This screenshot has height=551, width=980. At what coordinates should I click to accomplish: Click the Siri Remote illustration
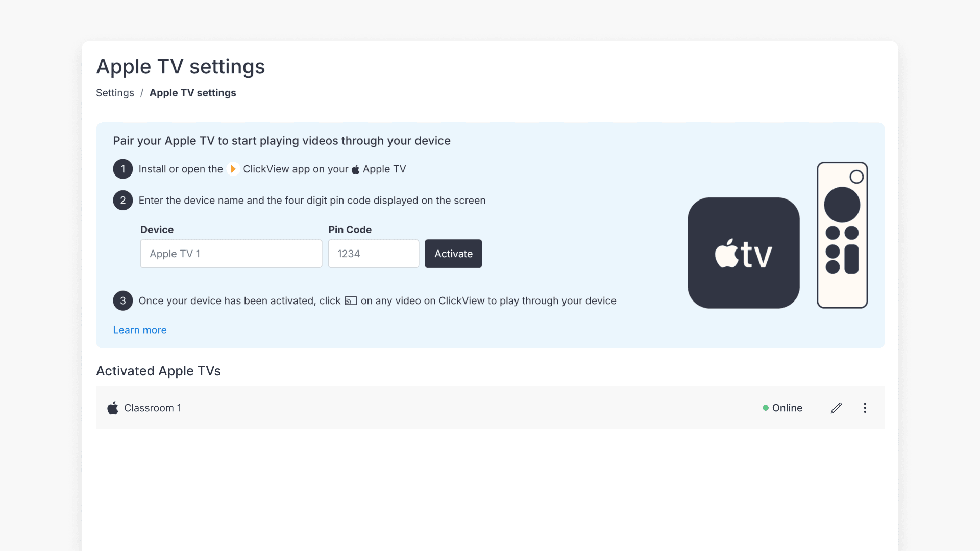pyautogui.click(x=843, y=235)
